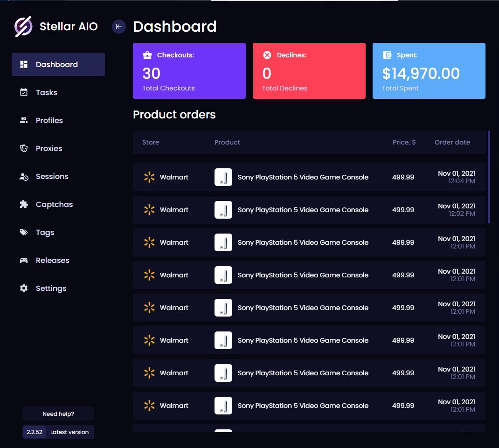499x448 pixels.
Task: Click the Product column header
Action: [x=227, y=142]
